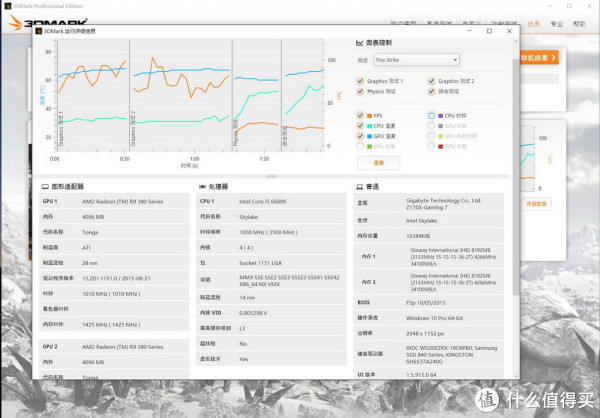This screenshot has width=600, height=418.
Task: Click the scroll-up arrow of the details window
Action: [x=516, y=41]
